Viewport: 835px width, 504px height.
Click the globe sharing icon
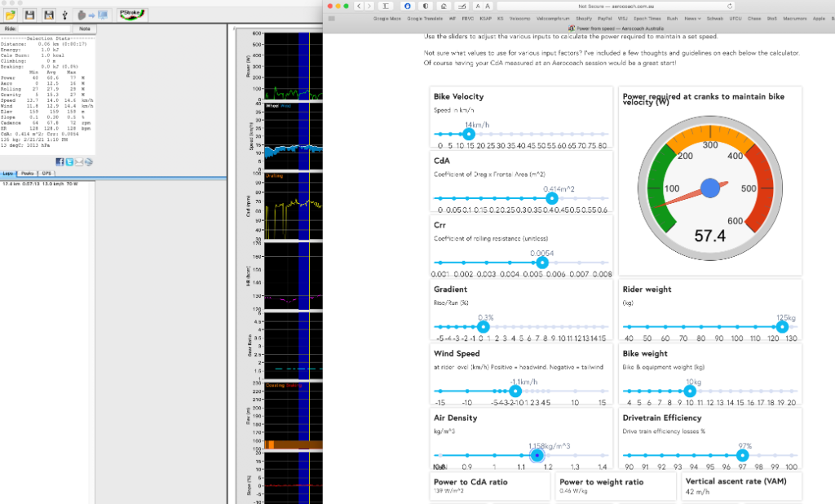[89, 161]
